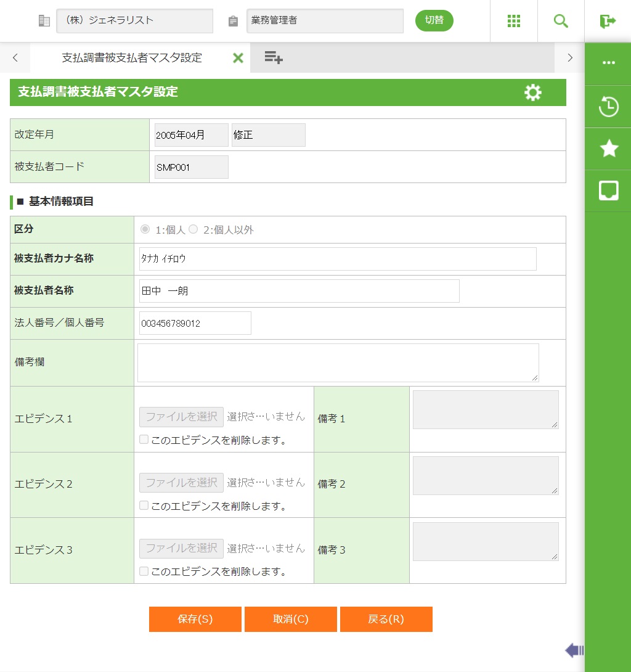Open the settings gear icon
This screenshot has width=631, height=672.
[x=533, y=92]
